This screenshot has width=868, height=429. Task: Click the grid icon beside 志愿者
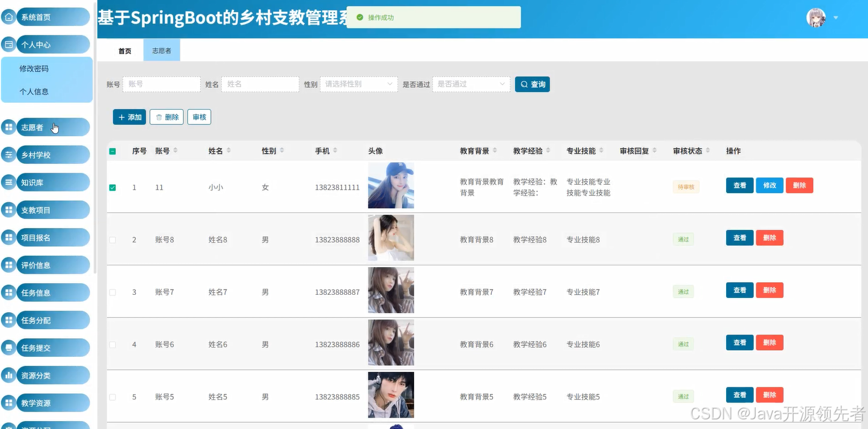[x=9, y=127]
